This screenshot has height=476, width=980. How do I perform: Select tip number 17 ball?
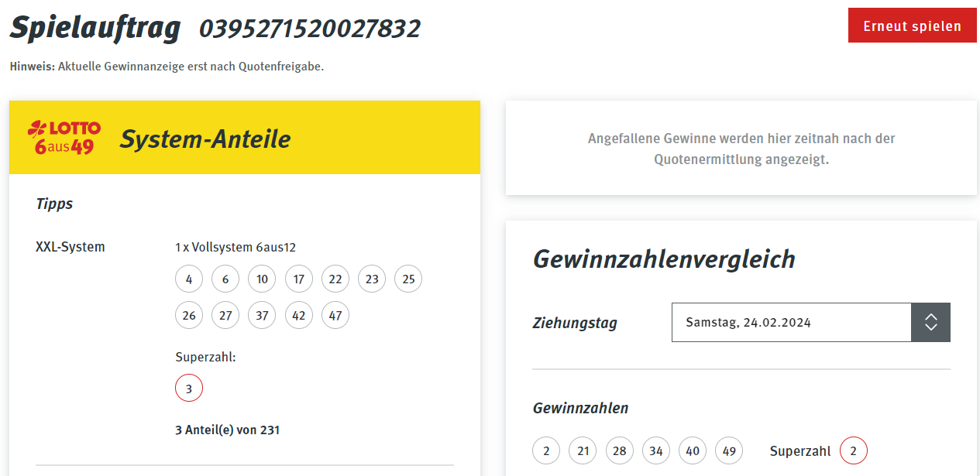299,279
